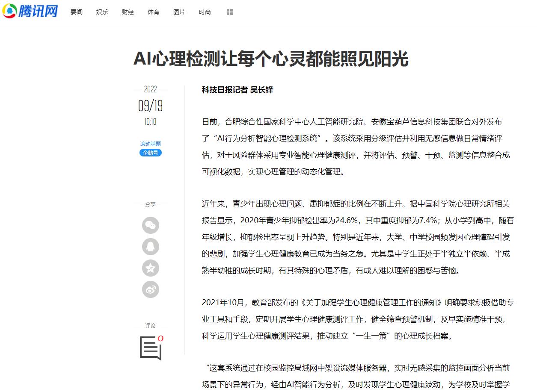Screen dimensions: 537x392
Task: Click the year 2022 label
Action: point(151,89)
